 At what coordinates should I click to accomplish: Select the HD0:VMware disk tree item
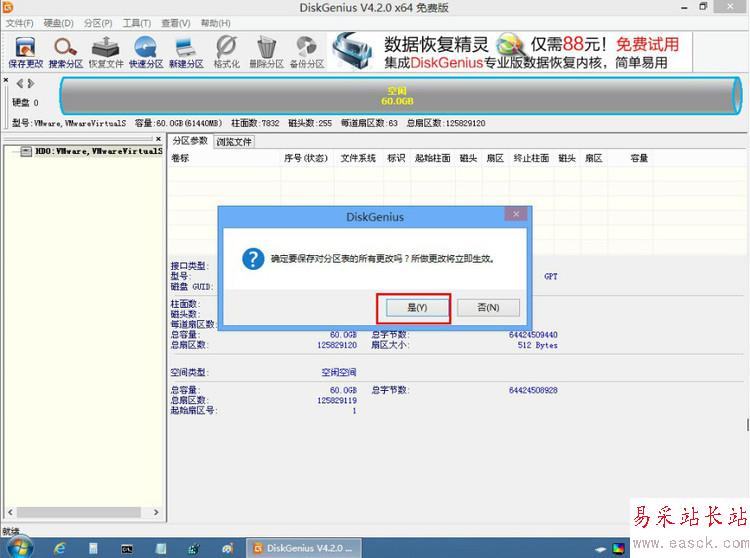click(x=99, y=151)
